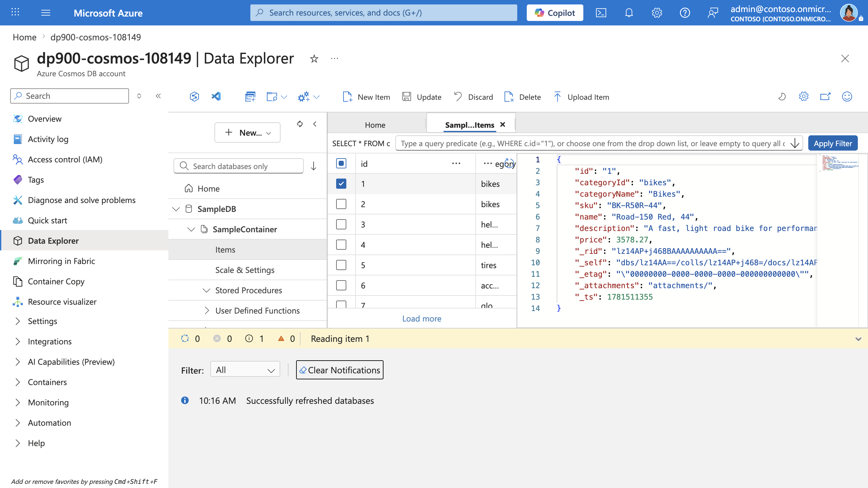
Task: Collapse the SampleContainer node
Action: (x=191, y=229)
